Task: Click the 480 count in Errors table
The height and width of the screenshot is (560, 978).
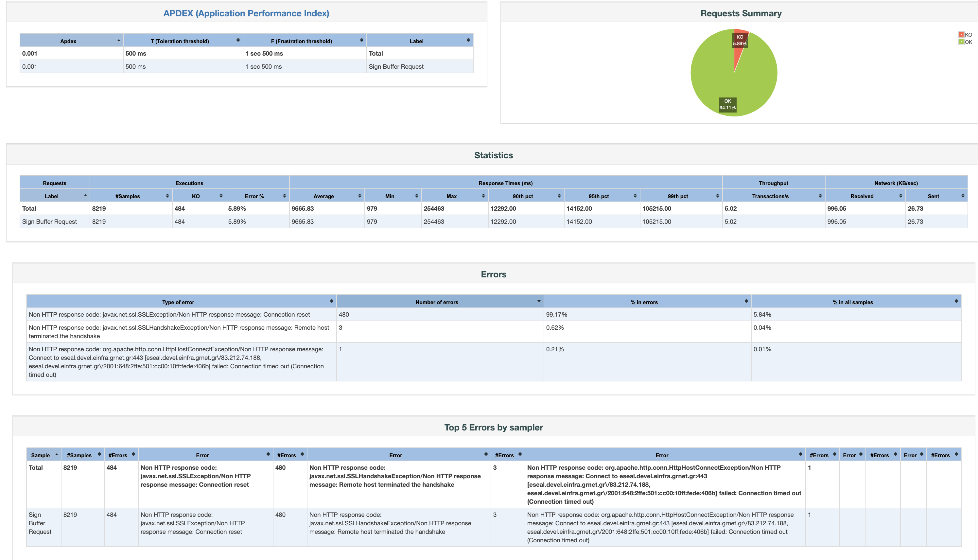Action: (344, 315)
